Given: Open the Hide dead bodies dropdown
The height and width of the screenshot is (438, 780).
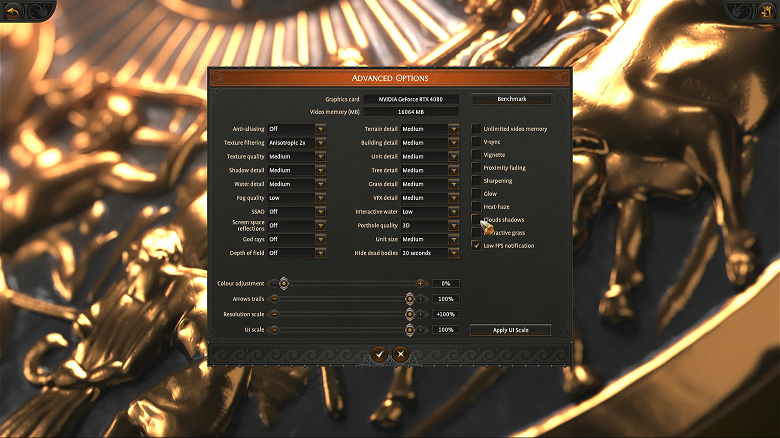Looking at the screenshot, I should (x=429, y=253).
